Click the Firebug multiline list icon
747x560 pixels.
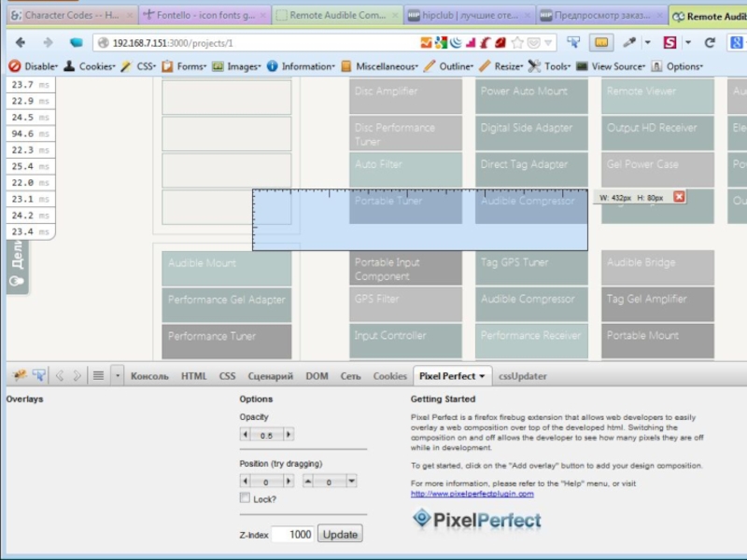(98, 376)
